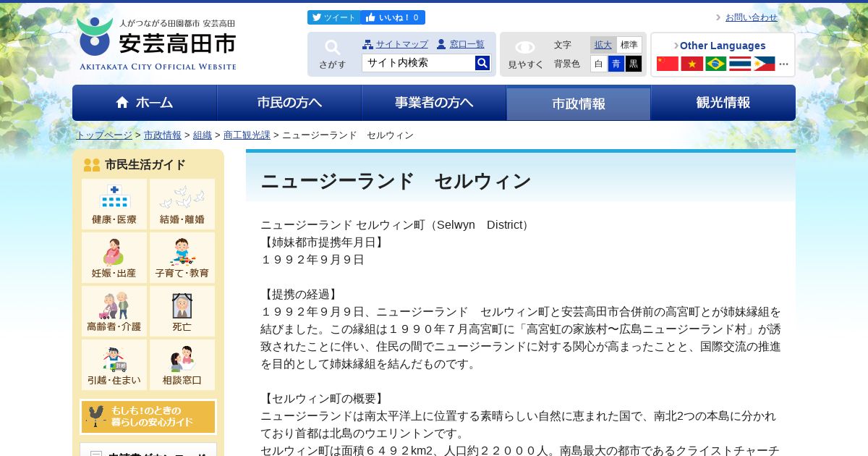This screenshot has height=456, width=868.
Task: Select the Chinese flag language
Action: (668, 64)
